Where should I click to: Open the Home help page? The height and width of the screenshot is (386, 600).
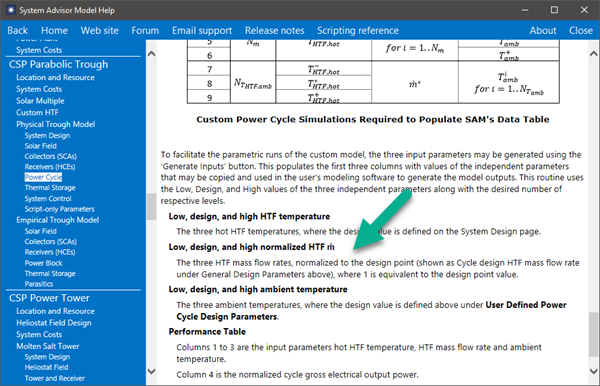tap(54, 31)
